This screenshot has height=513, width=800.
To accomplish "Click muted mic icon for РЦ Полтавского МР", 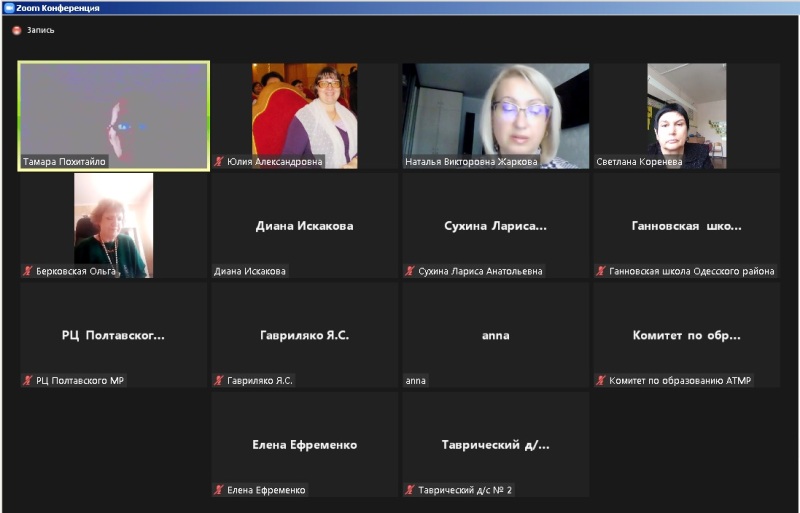I will click(28, 380).
